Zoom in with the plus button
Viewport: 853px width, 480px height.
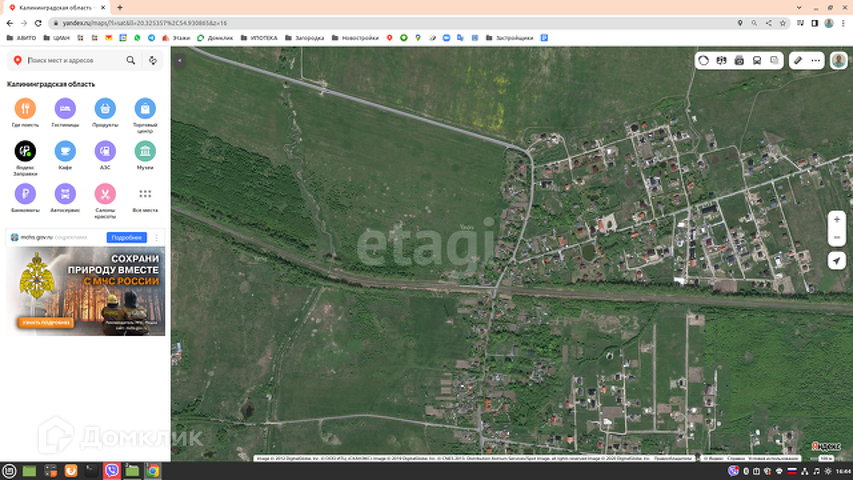[x=836, y=220]
